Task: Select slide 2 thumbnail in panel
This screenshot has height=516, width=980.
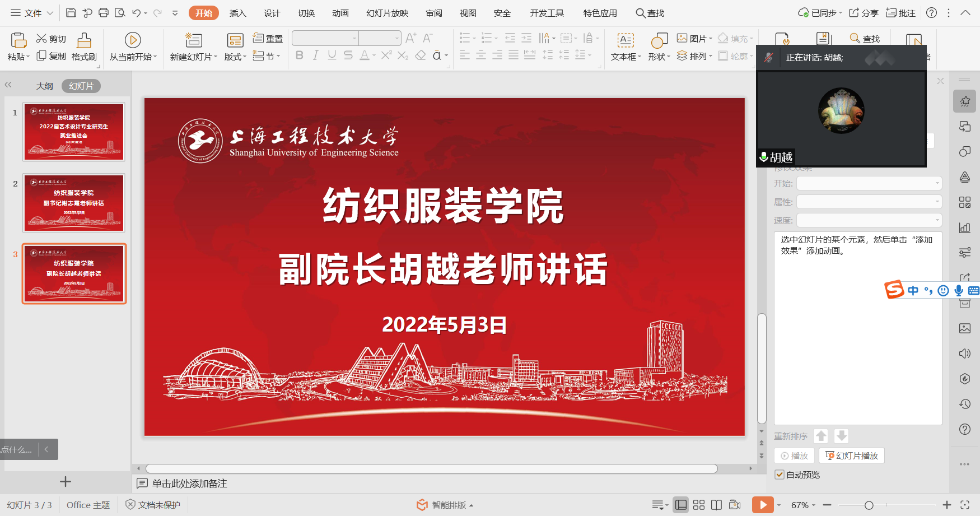Action: click(x=74, y=203)
